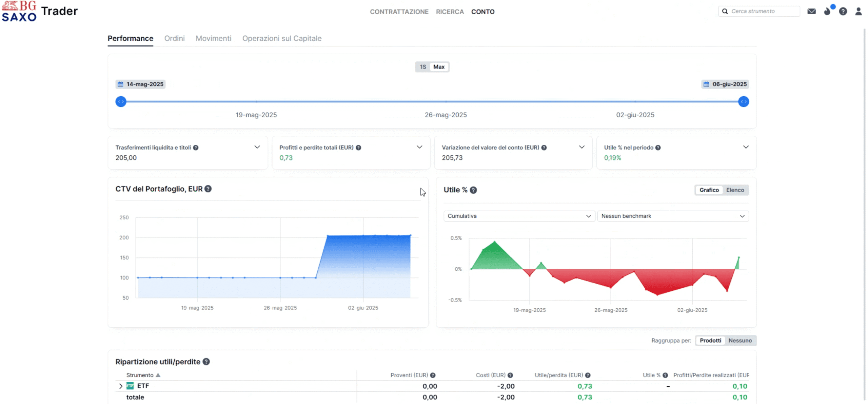Screen dimensions: 868x404
Task: Click the start date calendar icon
Action: 120,84
